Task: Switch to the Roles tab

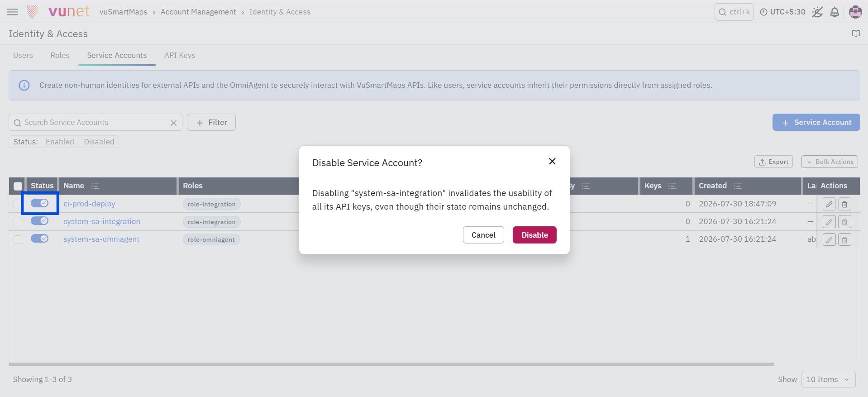Action: [60, 55]
